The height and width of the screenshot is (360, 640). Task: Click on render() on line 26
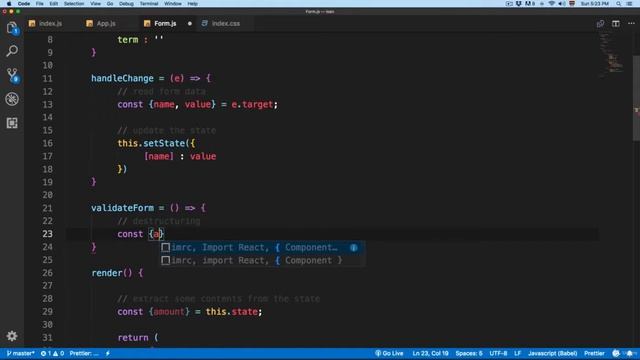tap(112, 273)
